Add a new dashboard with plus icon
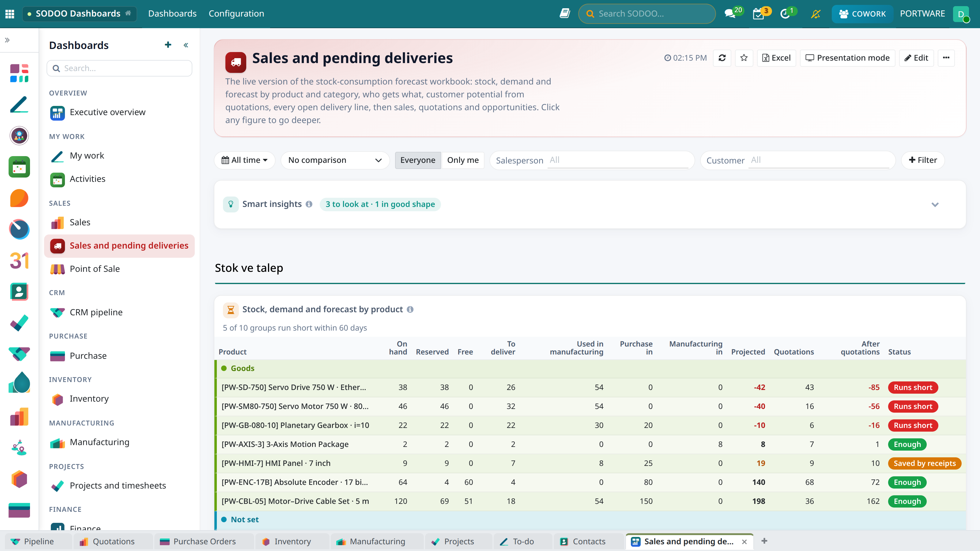980x551 pixels. (x=168, y=45)
